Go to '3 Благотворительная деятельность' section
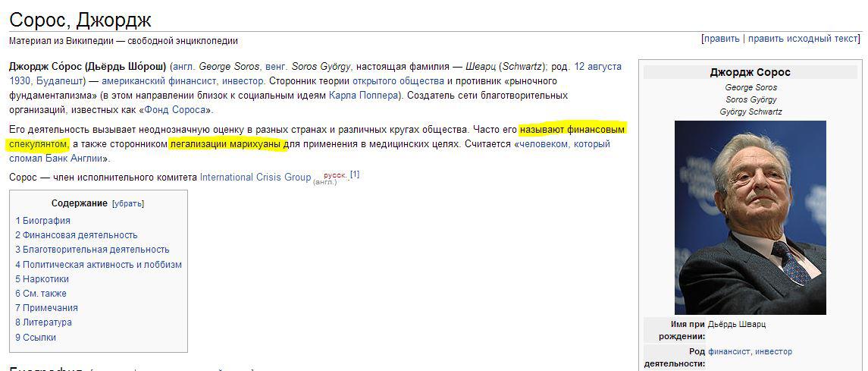868x371 pixels. (92, 249)
